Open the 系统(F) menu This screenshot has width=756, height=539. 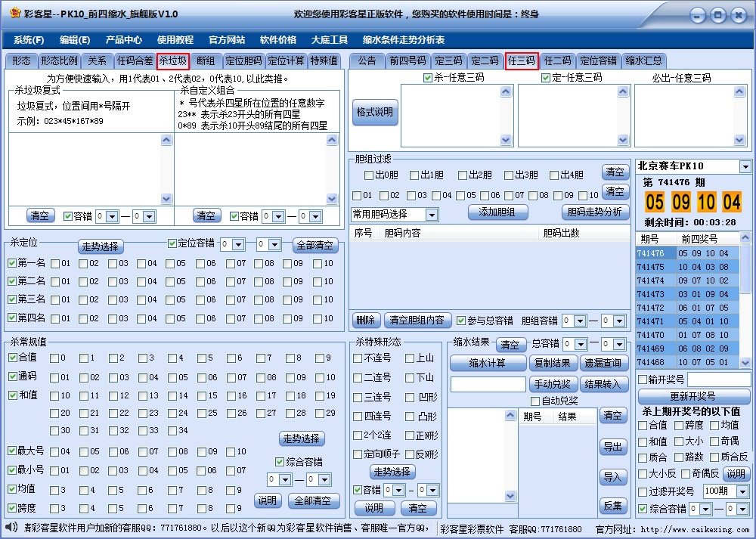pos(27,39)
